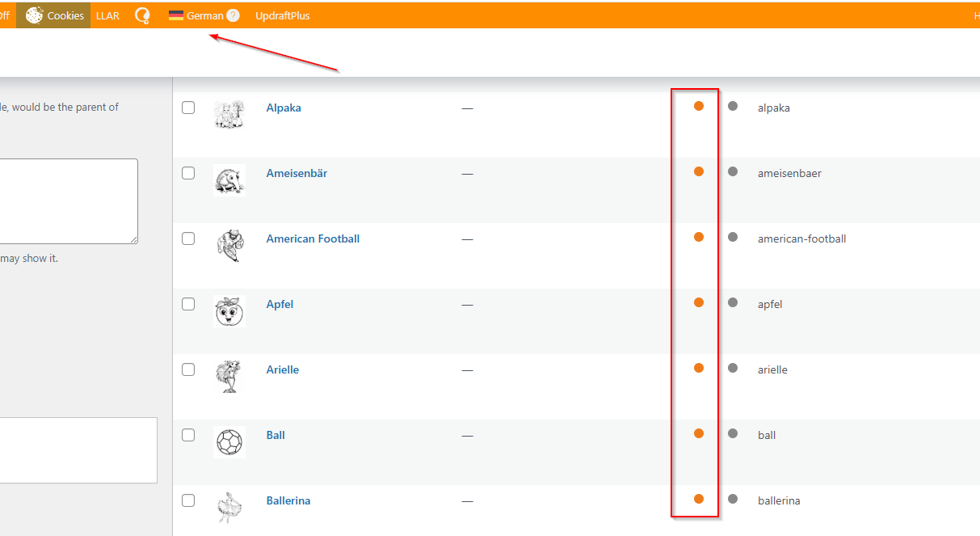Open the LLAR menu item

[107, 15]
